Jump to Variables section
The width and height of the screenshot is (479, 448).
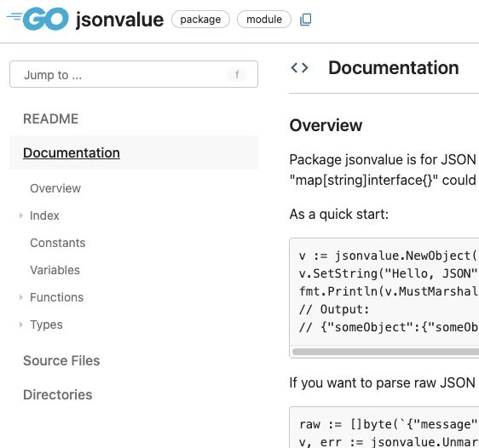click(x=55, y=270)
